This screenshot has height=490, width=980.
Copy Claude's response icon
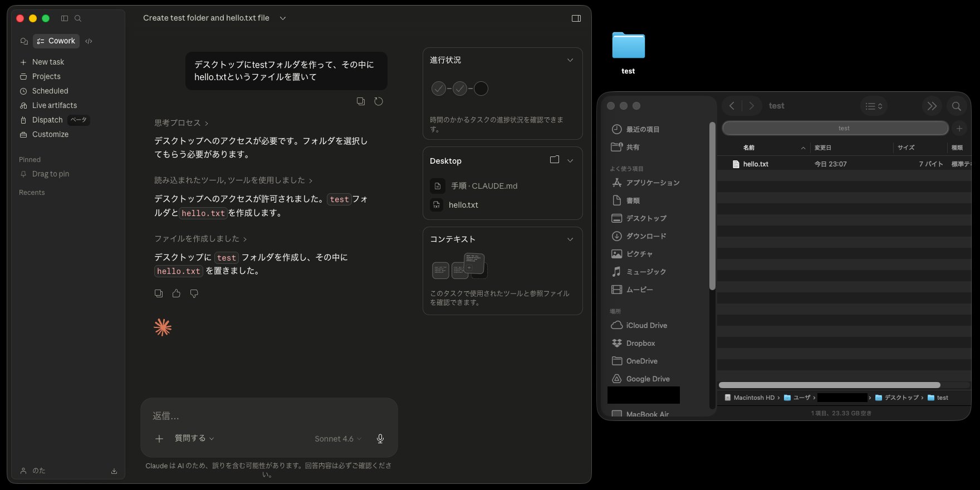[x=159, y=293]
